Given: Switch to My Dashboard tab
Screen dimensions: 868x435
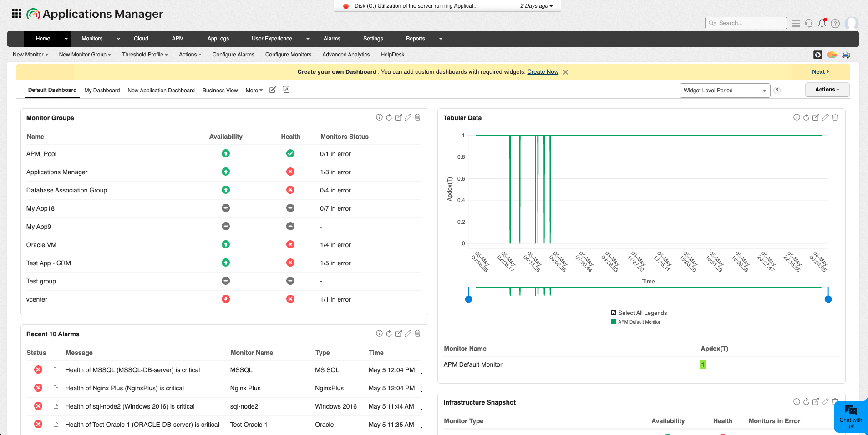Looking at the screenshot, I should 102,91.
